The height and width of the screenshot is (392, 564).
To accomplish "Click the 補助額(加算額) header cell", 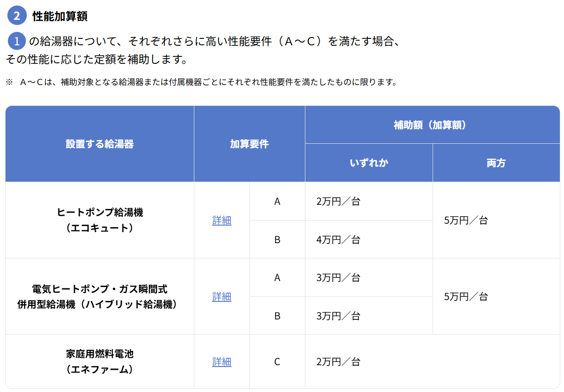I will pos(432,125).
